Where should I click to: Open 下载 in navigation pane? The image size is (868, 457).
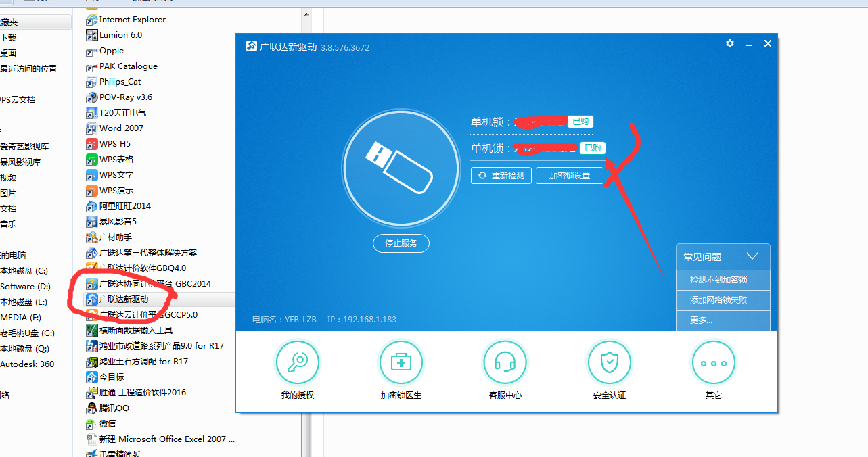(x=8, y=38)
